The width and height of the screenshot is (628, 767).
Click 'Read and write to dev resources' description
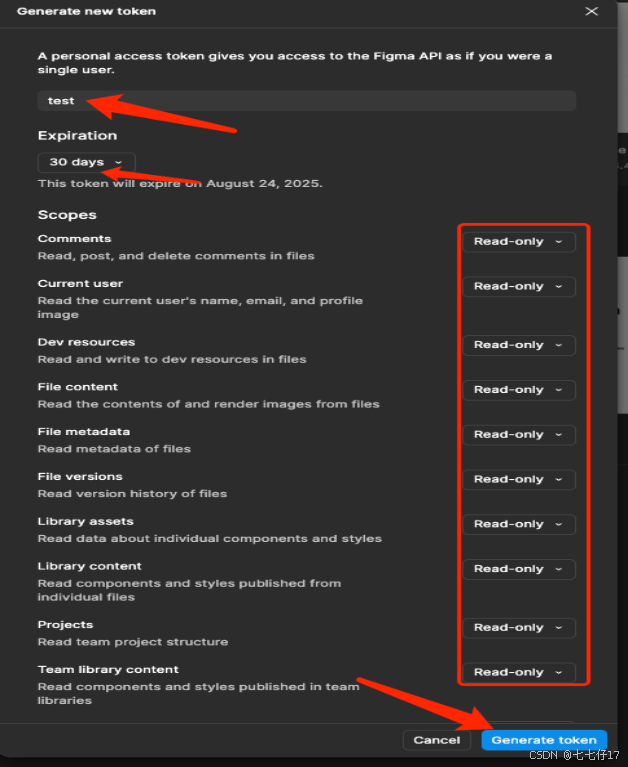coord(172,360)
